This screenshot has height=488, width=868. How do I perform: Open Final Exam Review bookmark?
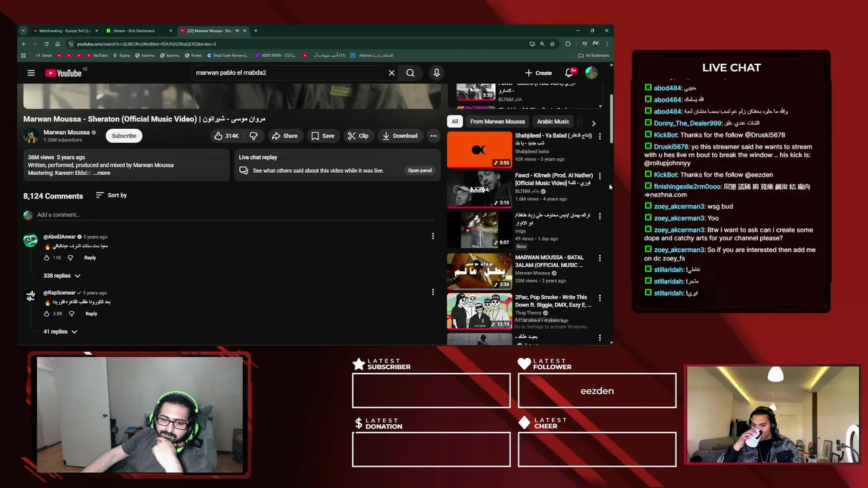(226, 56)
